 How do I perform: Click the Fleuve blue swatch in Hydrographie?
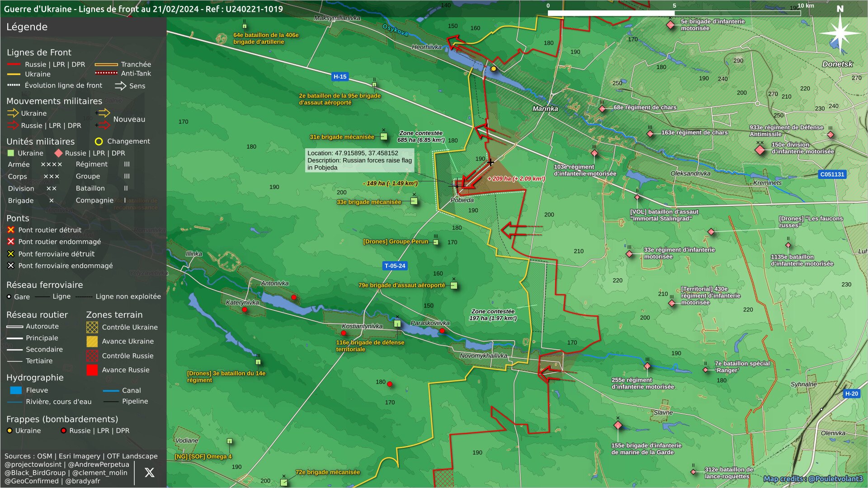point(16,390)
